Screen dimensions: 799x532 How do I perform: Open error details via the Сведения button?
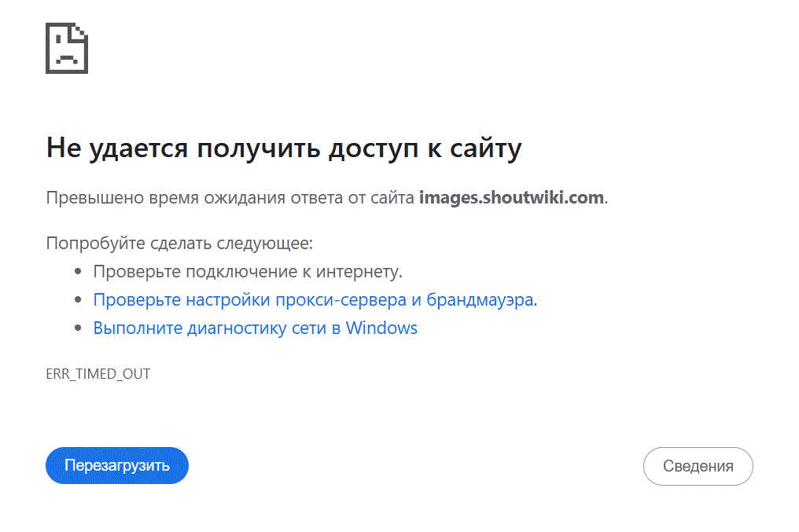tap(698, 466)
